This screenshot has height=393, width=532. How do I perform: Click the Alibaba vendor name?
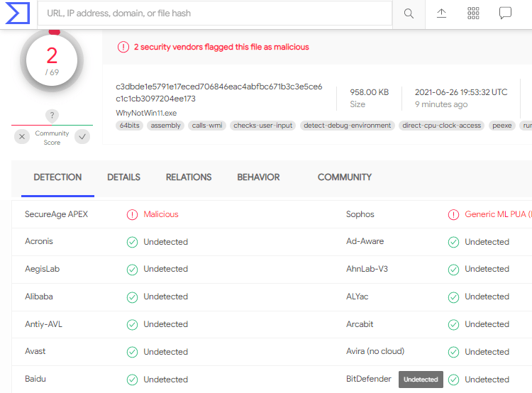[x=39, y=297]
